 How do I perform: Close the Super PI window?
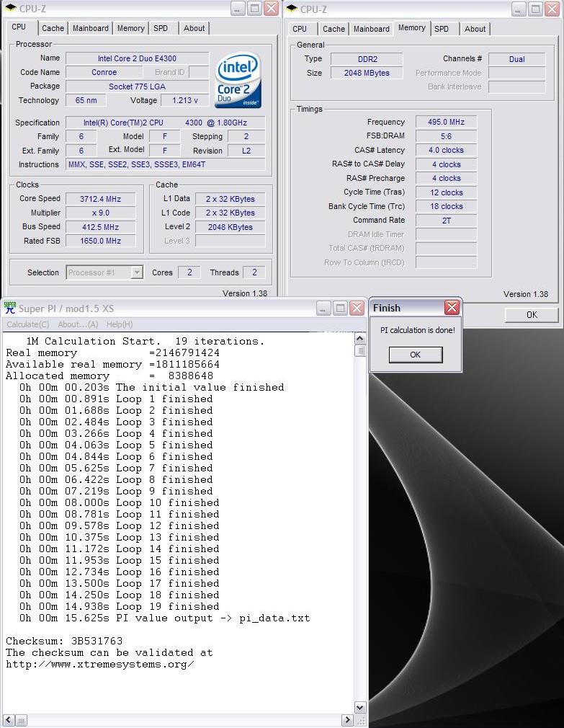tap(357, 308)
